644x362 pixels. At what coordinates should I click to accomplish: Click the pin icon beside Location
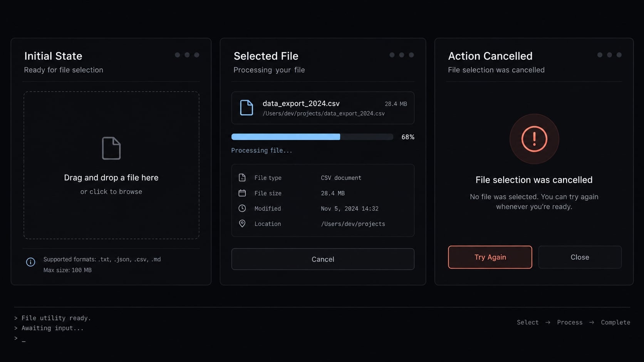pos(242,224)
